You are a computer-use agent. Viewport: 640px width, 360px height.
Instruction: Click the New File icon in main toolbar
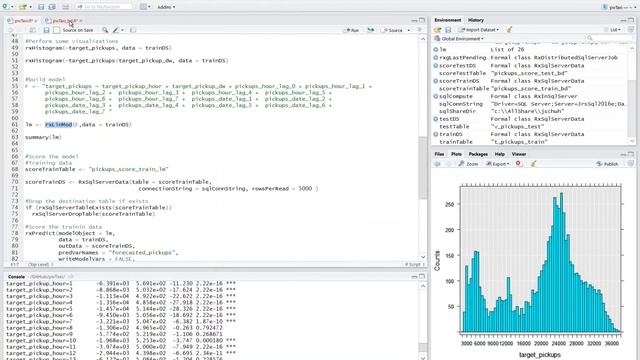coord(4,7)
